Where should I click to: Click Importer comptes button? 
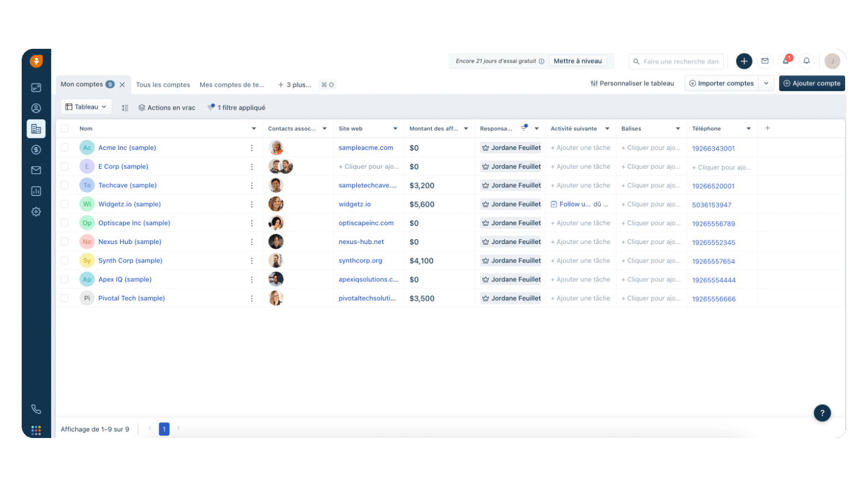[x=722, y=83]
